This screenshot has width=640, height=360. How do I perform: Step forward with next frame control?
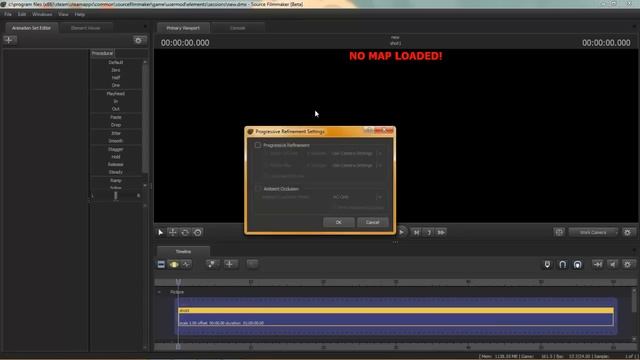tap(429, 232)
